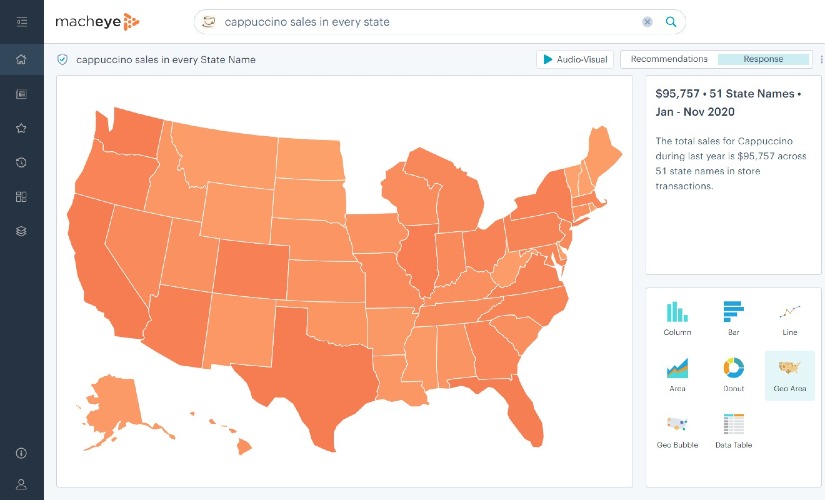Click the macheye logo
This screenshot has width=825, height=500.
(97, 21)
